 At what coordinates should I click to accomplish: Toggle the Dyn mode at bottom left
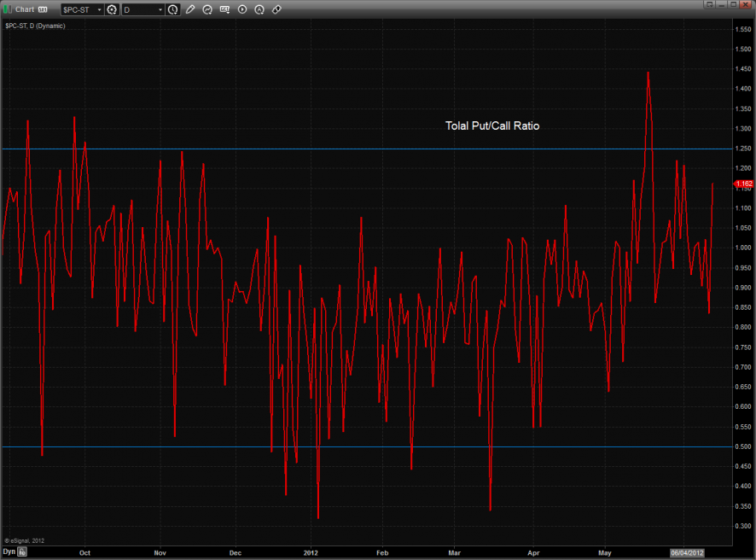click(x=9, y=551)
